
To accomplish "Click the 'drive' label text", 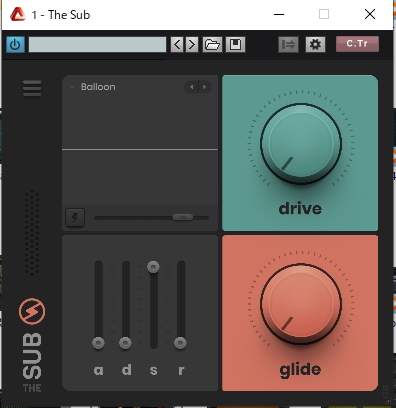I will point(300,208).
